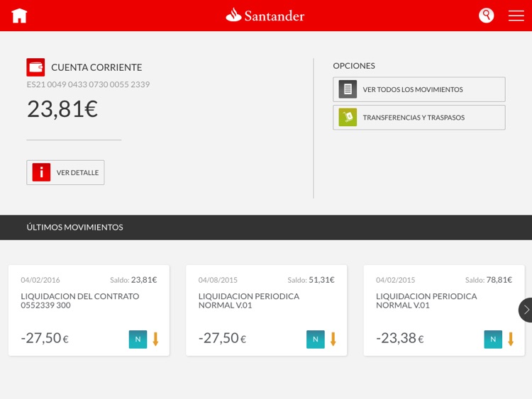Click the movements list document icon
This screenshot has height=399, width=532.
348,89
